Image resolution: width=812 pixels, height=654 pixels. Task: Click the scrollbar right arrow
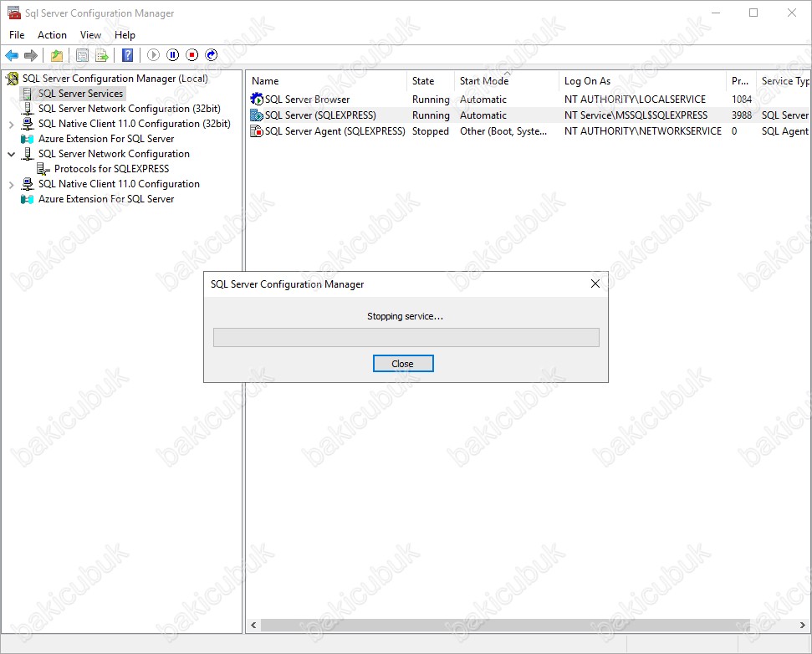(x=803, y=625)
